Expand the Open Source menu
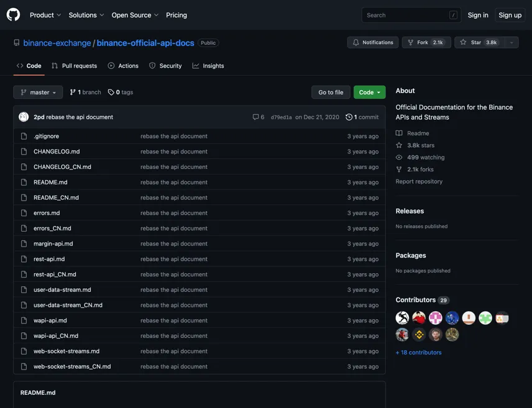The width and height of the screenshot is (532, 408). (135, 16)
